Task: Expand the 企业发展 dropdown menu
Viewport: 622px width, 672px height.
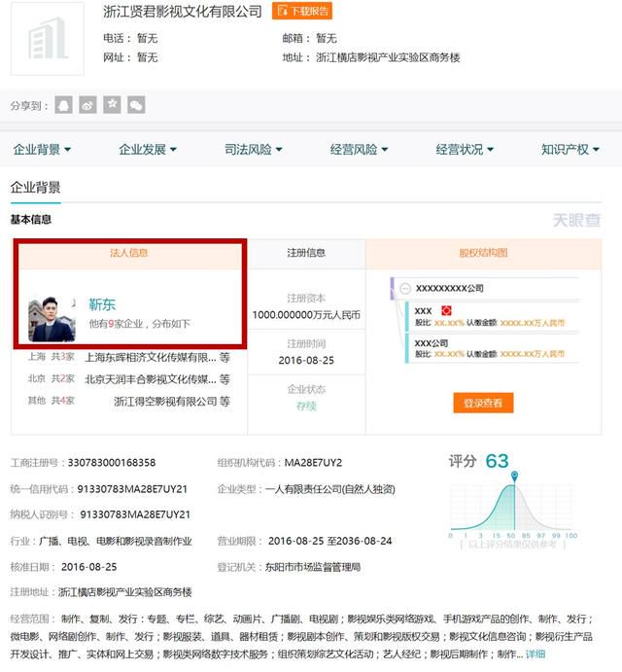Action: coord(148,150)
